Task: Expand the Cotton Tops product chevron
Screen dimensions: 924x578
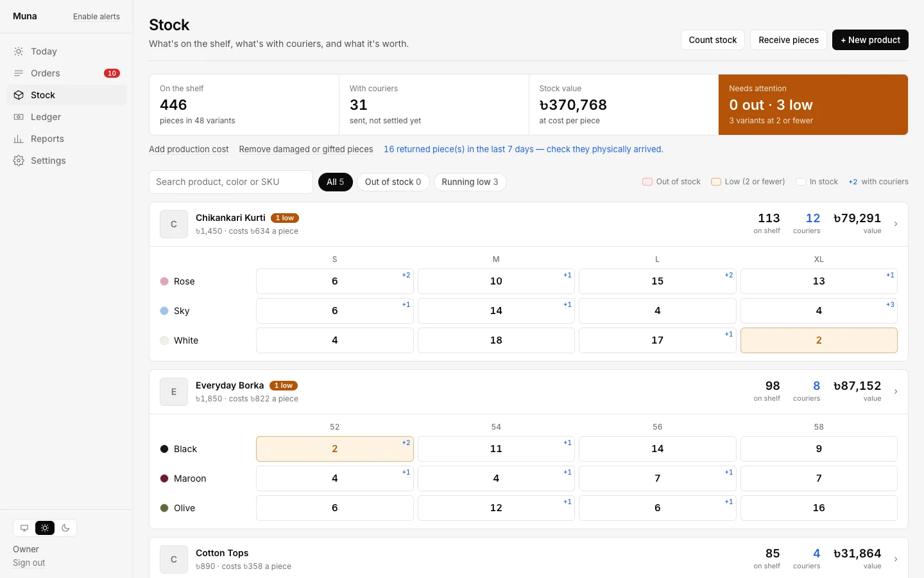Action: tap(896, 559)
